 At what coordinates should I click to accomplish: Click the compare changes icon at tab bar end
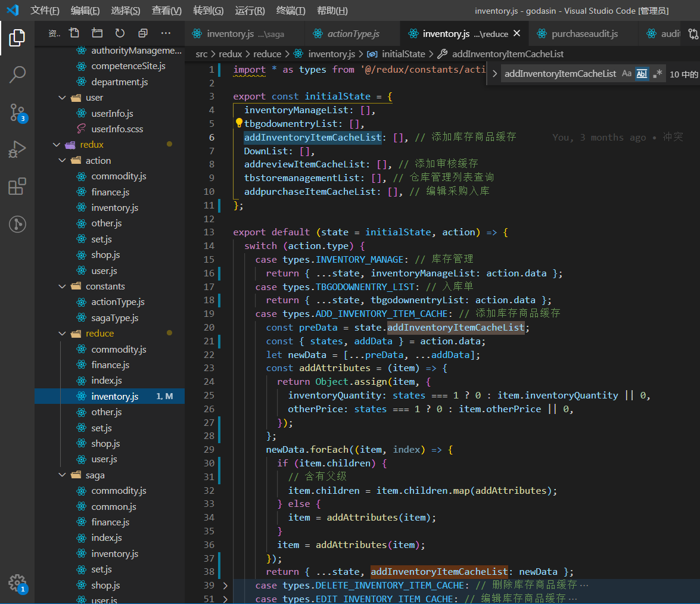[x=693, y=34]
